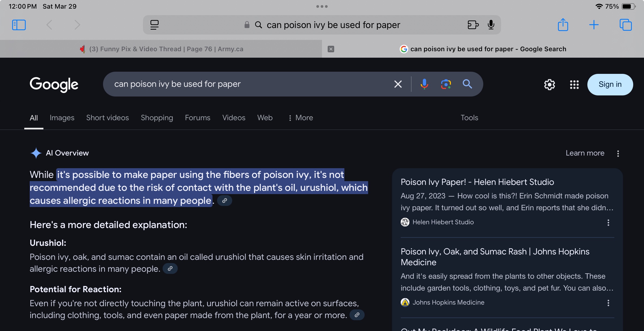Open the Johns Hopkins Medicine rash article

[x=495, y=257]
